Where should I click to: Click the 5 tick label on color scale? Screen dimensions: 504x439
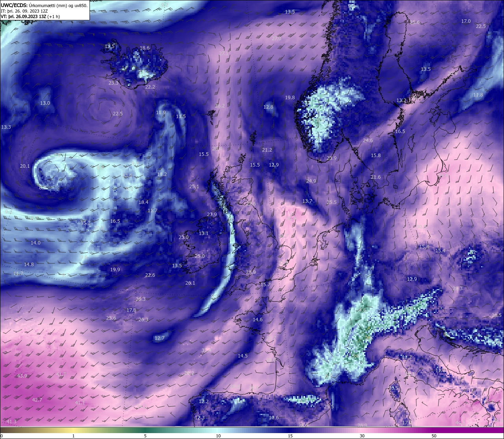145,436
